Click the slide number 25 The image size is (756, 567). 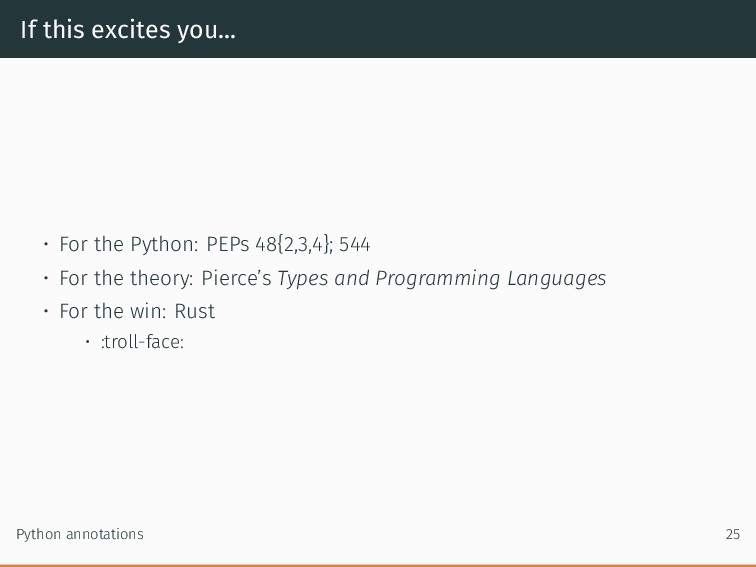[732, 534]
